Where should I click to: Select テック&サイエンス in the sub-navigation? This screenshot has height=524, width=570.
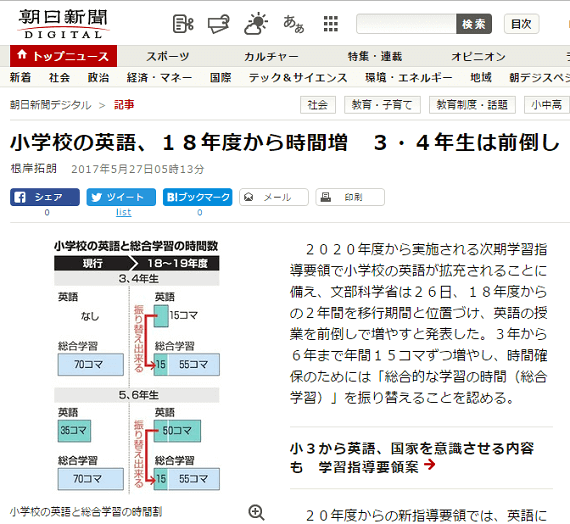298,77
